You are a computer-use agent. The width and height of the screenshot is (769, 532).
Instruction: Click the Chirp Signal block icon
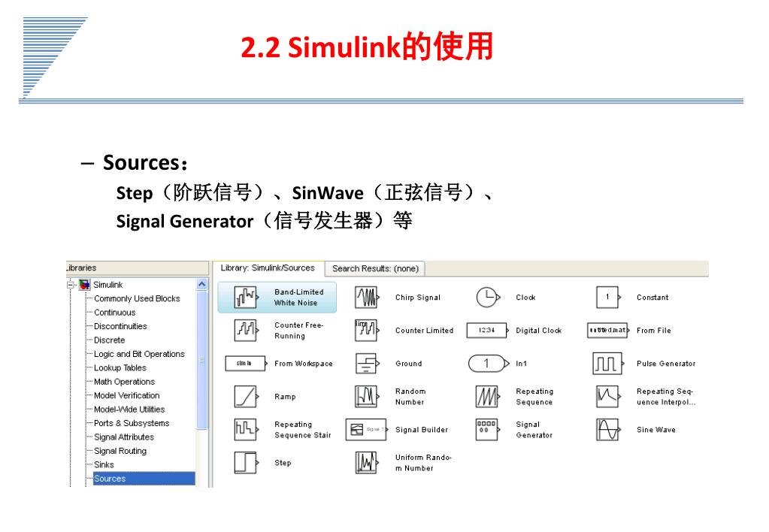click(x=367, y=297)
